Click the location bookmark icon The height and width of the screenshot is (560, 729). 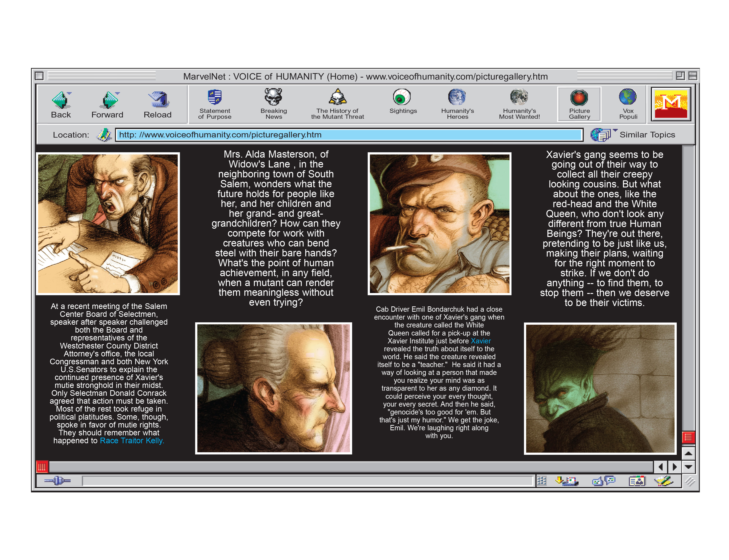pos(104,135)
